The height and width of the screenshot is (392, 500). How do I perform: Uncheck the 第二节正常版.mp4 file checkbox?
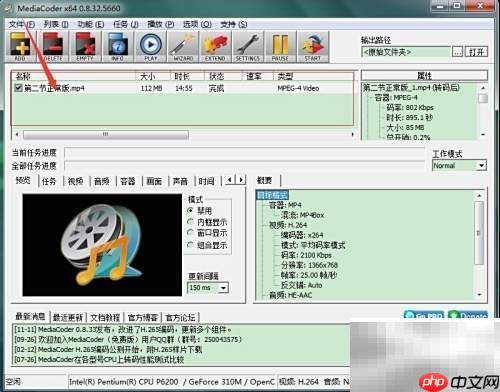(19, 88)
